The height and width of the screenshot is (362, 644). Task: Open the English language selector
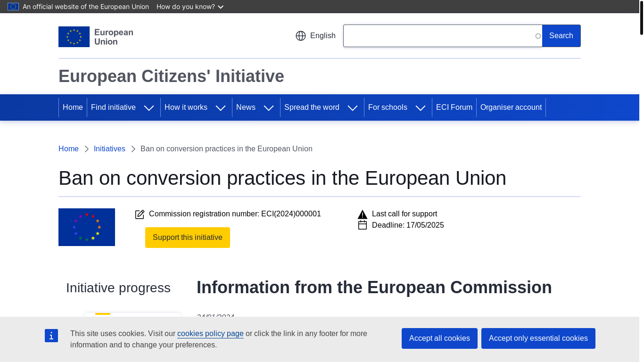pos(315,36)
